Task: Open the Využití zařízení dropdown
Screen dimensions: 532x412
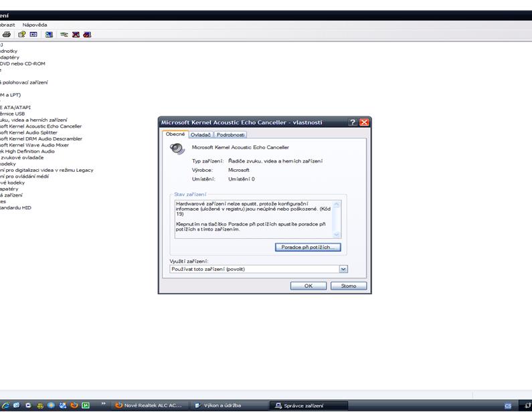Action: (x=343, y=269)
